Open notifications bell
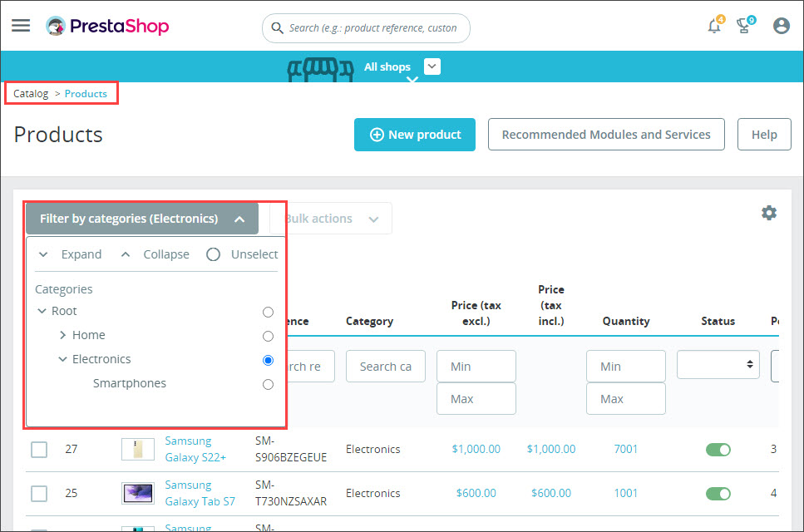The width and height of the screenshot is (804, 532). tap(715, 25)
